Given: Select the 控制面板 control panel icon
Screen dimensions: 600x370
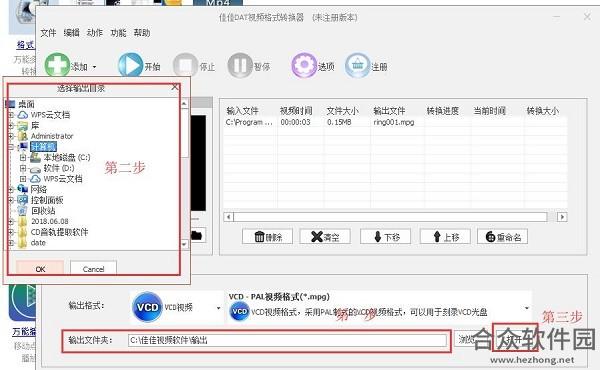Looking at the screenshot, I should point(23,200).
